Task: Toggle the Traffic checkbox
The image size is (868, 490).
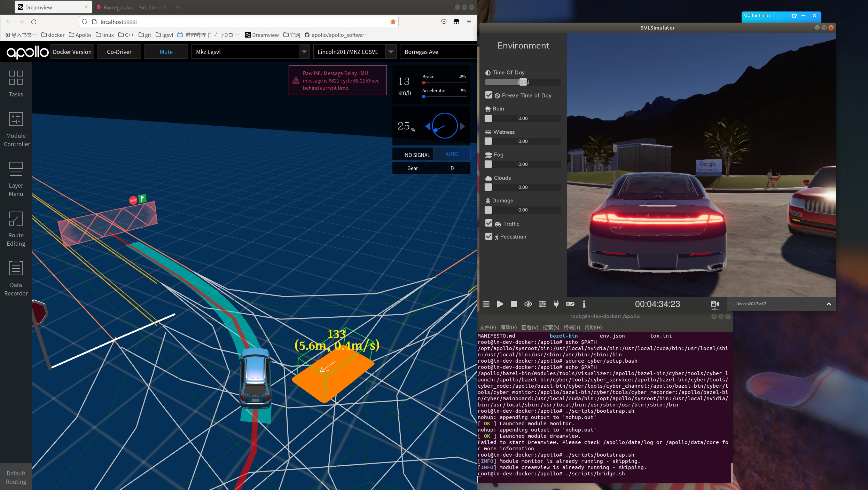Action: [x=489, y=223]
